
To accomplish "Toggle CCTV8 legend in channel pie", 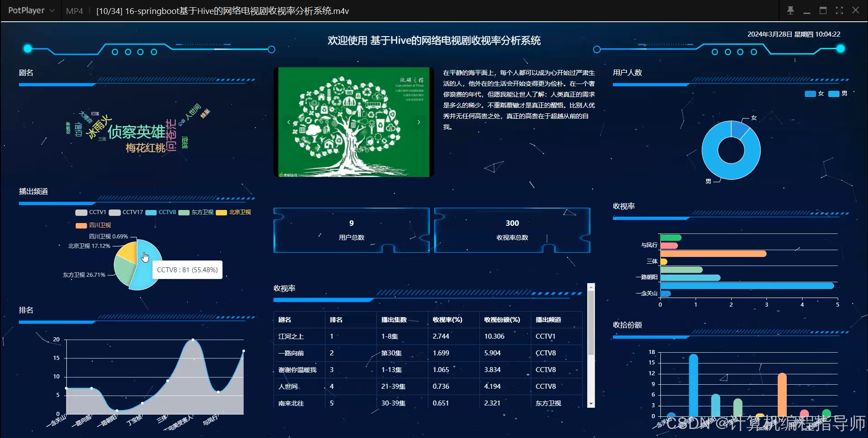I will [161, 212].
